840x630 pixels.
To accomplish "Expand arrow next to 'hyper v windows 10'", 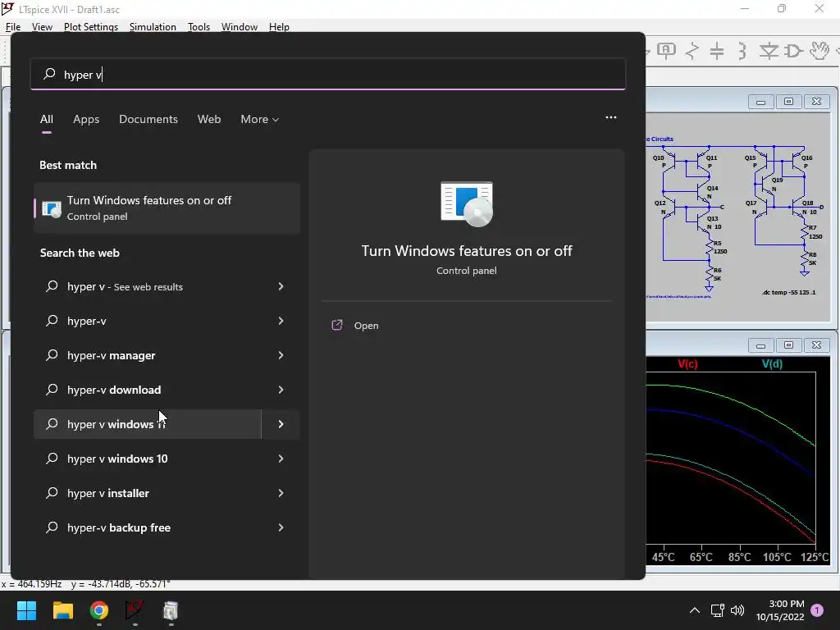I will point(281,459).
